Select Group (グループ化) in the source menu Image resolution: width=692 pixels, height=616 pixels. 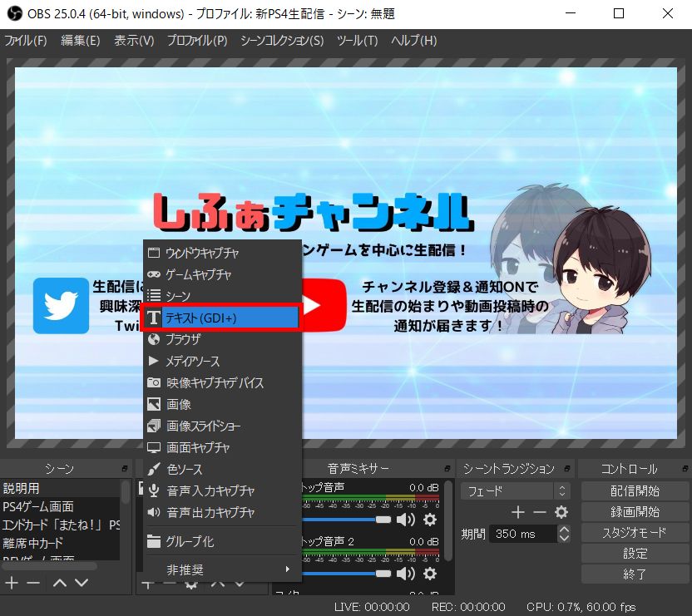pos(222,541)
